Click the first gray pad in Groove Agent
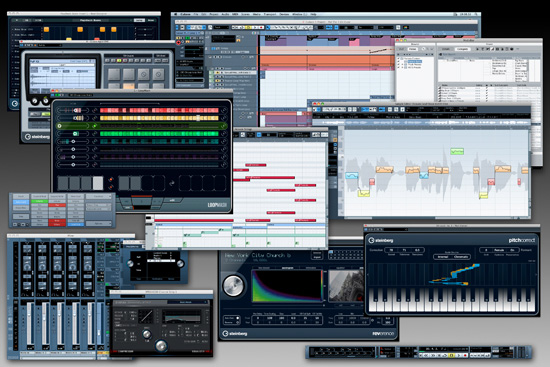The image size is (550, 367). pyautogui.click(x=114, y=74)
